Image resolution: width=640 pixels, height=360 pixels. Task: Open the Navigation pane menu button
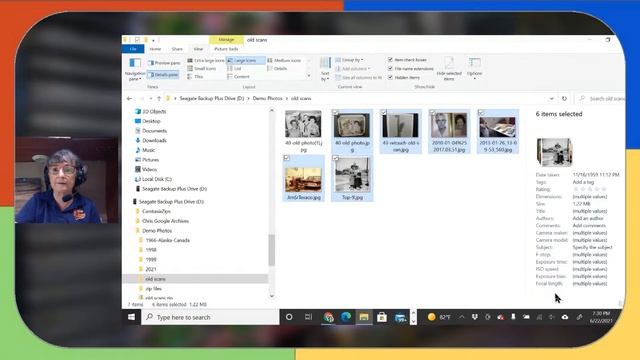135,69
